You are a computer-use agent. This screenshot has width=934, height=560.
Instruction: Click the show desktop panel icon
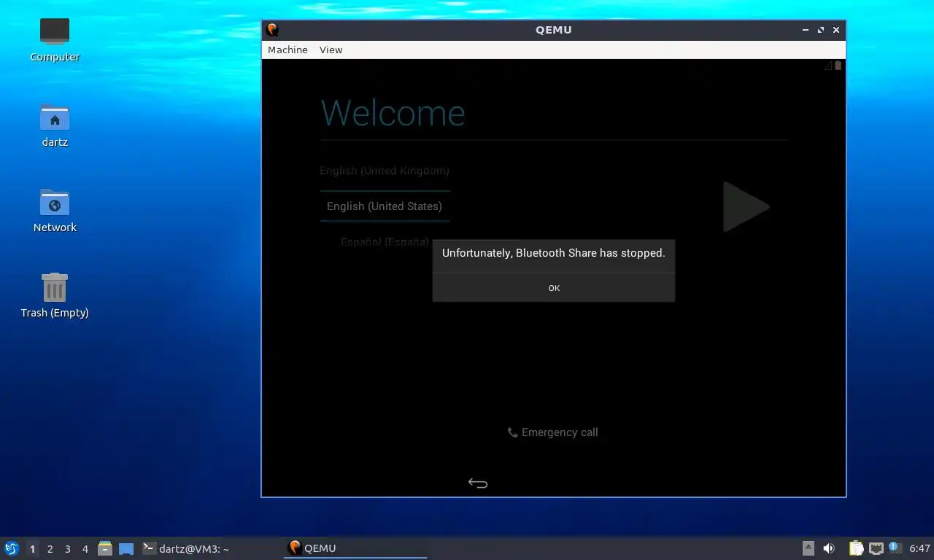click(x=126, y=548)
